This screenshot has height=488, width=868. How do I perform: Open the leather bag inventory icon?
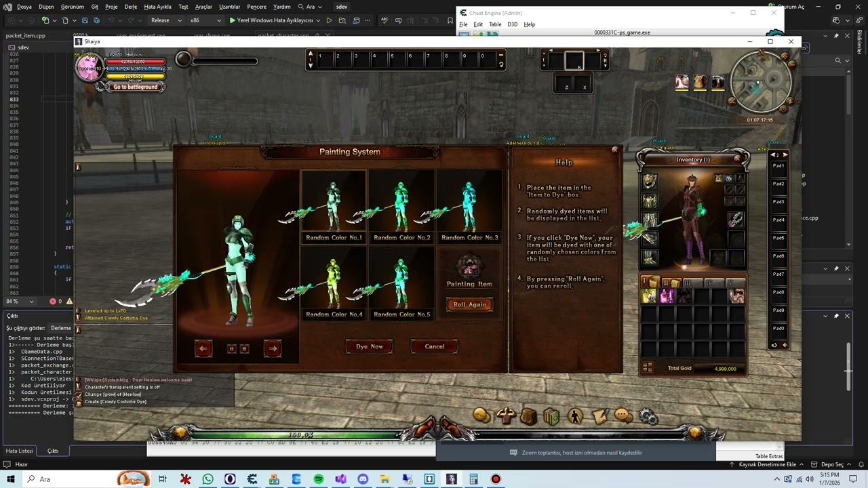(529, 416)
